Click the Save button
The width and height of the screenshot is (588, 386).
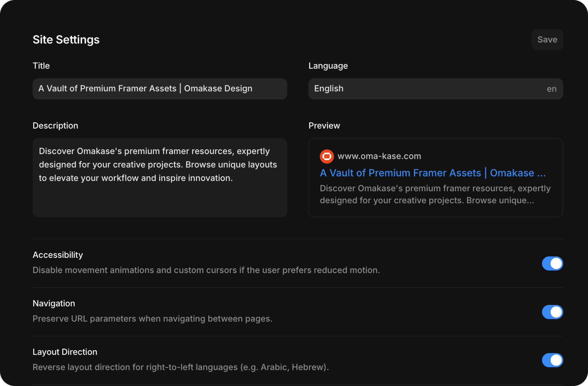pyautogui.click(x=547, y=40)
